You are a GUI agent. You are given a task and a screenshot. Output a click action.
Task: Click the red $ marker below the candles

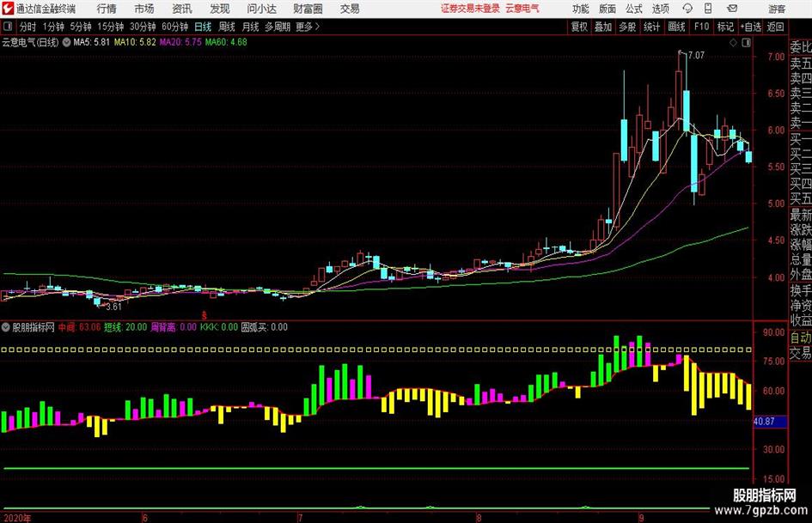[x=205, y=315]
